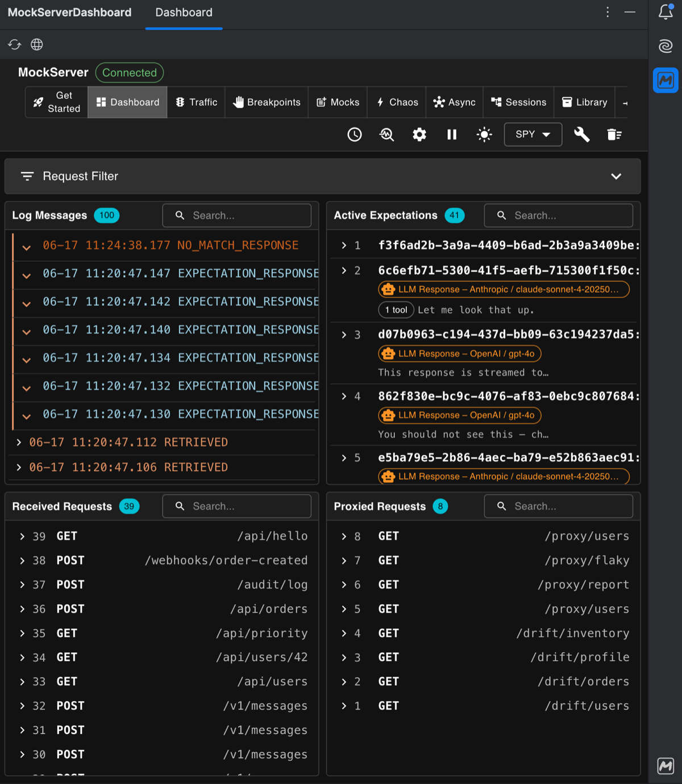
Task: Pause the dashboard updates
Action: click(x=452, y=135)
